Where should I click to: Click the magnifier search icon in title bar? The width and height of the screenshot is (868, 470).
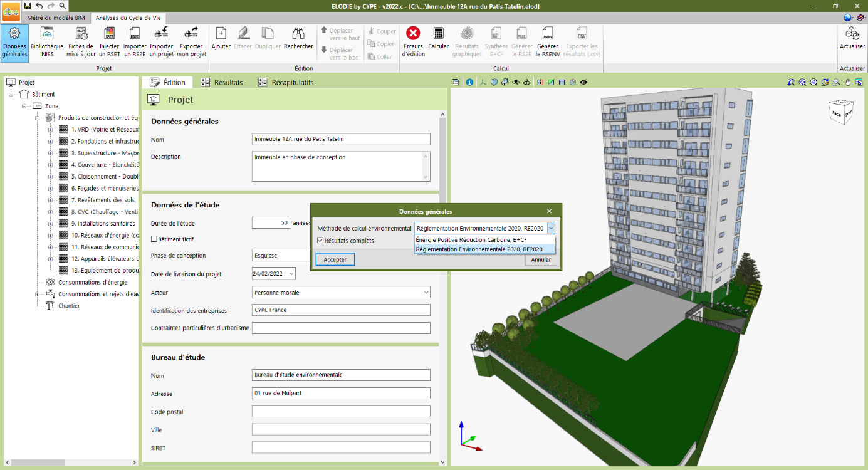click(63, 6)
